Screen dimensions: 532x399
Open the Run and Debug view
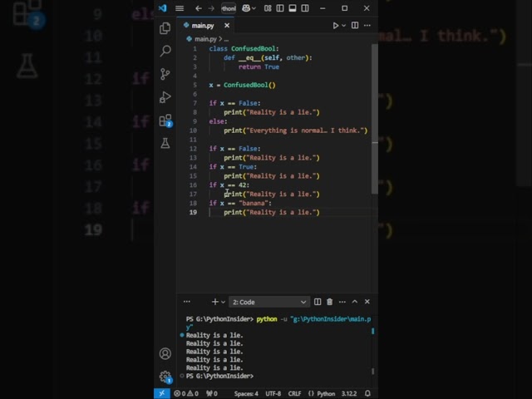(165, 97)
